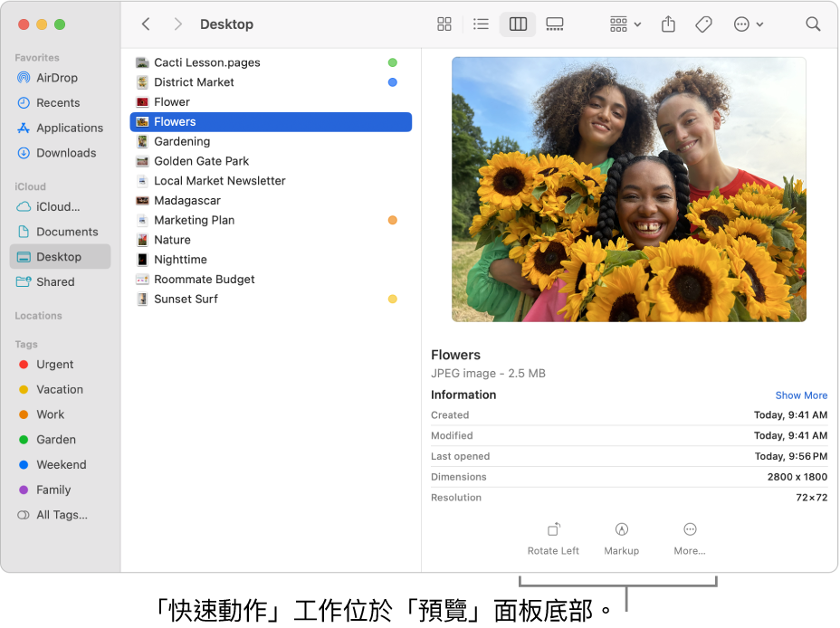Screen dimensions: 840x628
Task: Select the Gardening file
Action: 271,142
